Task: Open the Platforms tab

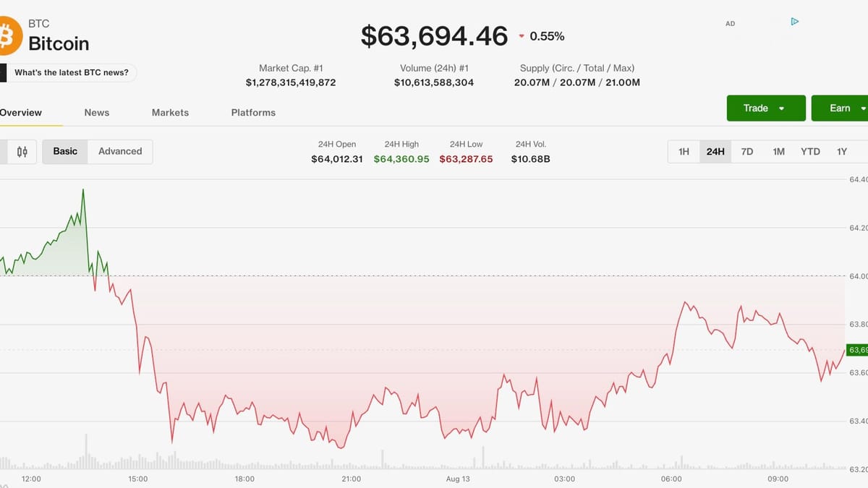Action: click(x=253, y=113)
